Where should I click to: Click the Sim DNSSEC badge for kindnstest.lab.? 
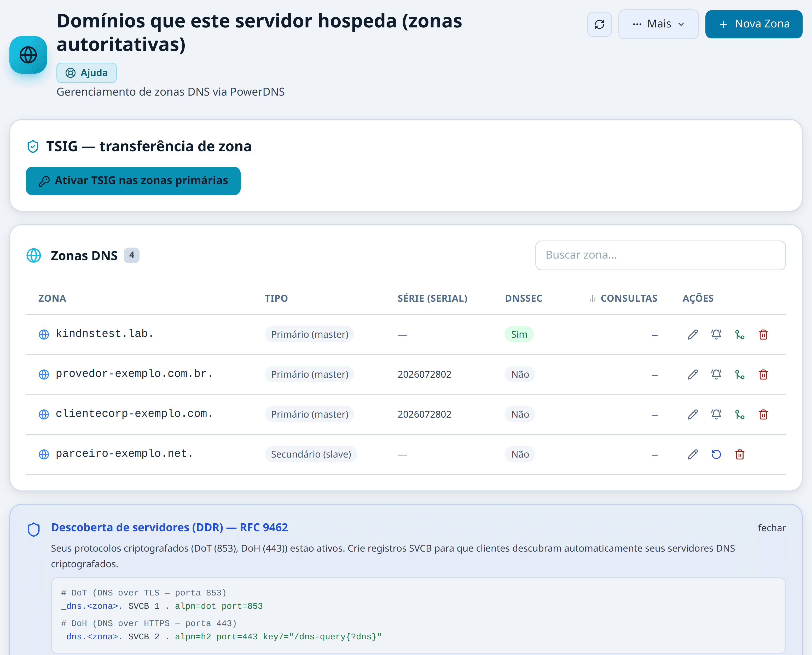click(x=519, y=334)
